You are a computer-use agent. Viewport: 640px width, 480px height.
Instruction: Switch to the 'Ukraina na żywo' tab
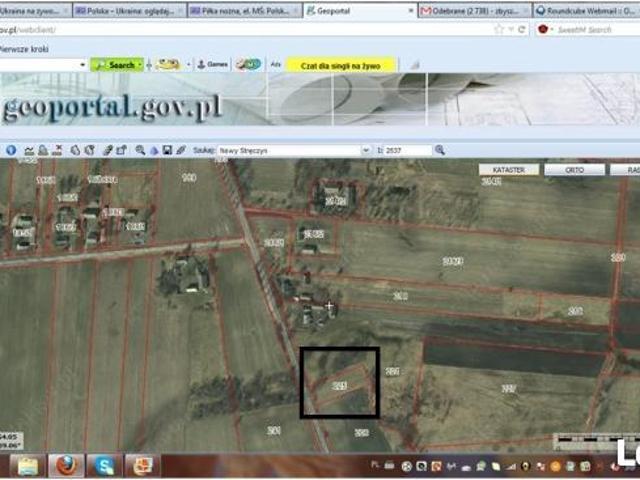click(35, 11)
